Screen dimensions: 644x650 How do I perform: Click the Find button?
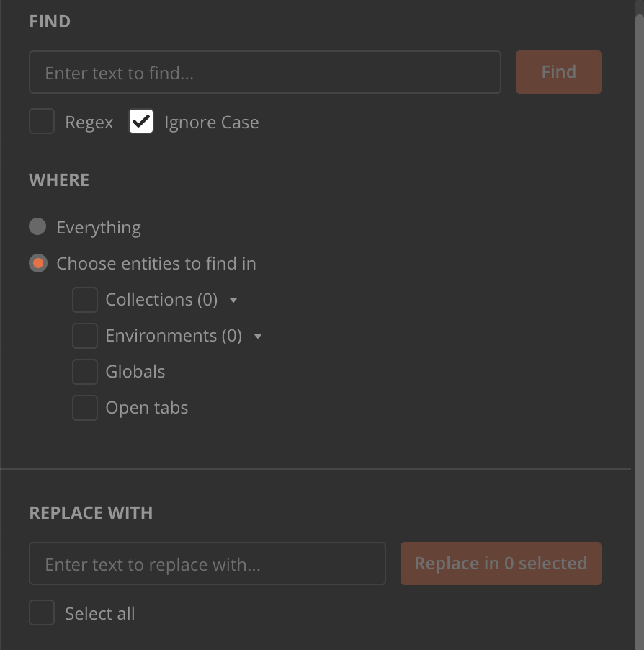[x=558, y=71]
